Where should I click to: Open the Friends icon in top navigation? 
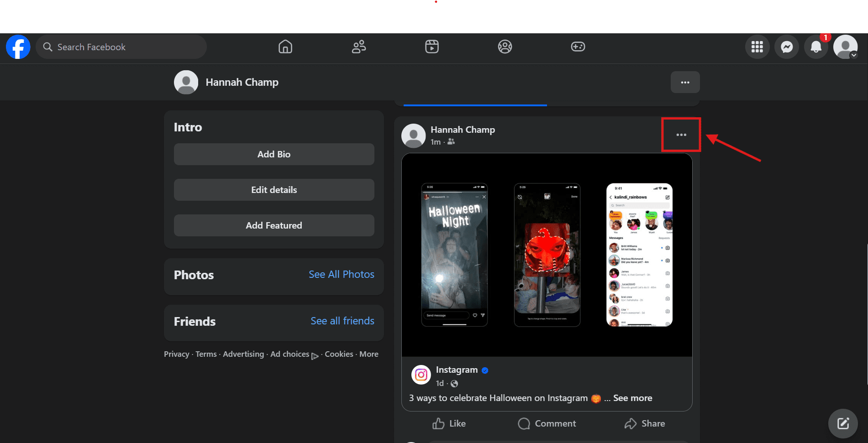[359, 47]
